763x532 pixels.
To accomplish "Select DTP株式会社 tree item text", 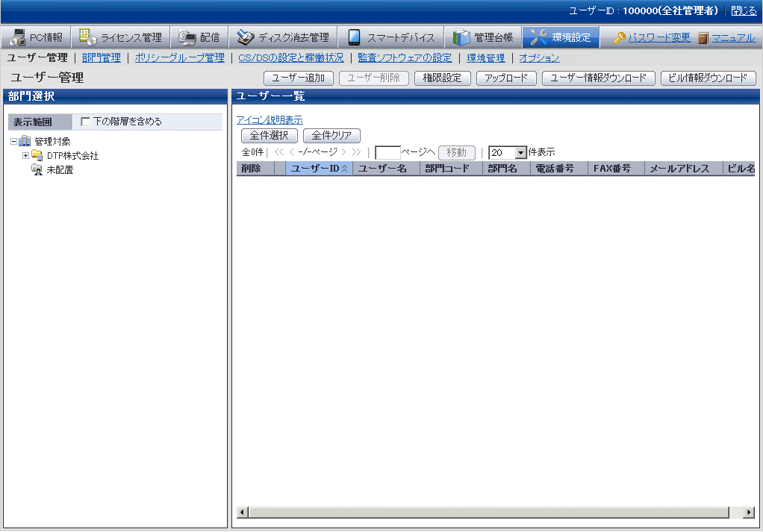I will (x=72, y=156).
